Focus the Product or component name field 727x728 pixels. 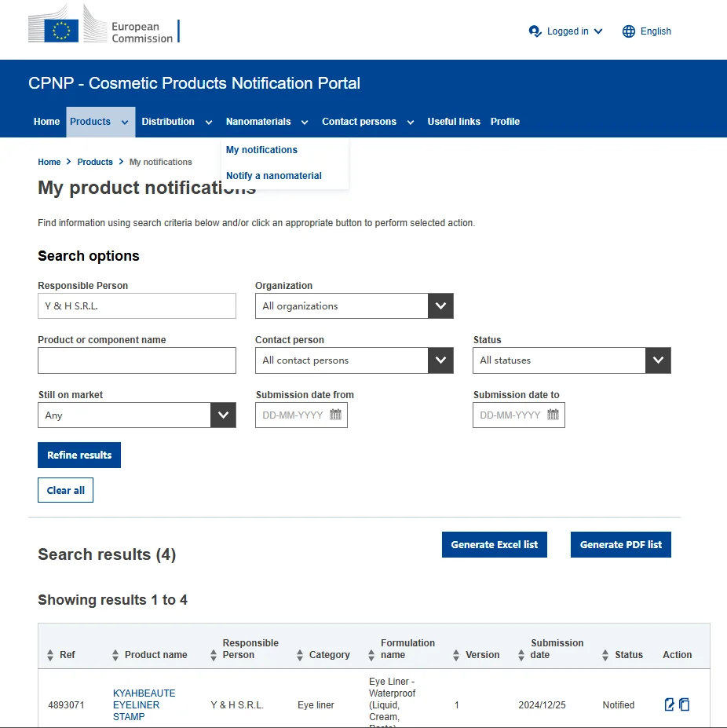[137, 360]
